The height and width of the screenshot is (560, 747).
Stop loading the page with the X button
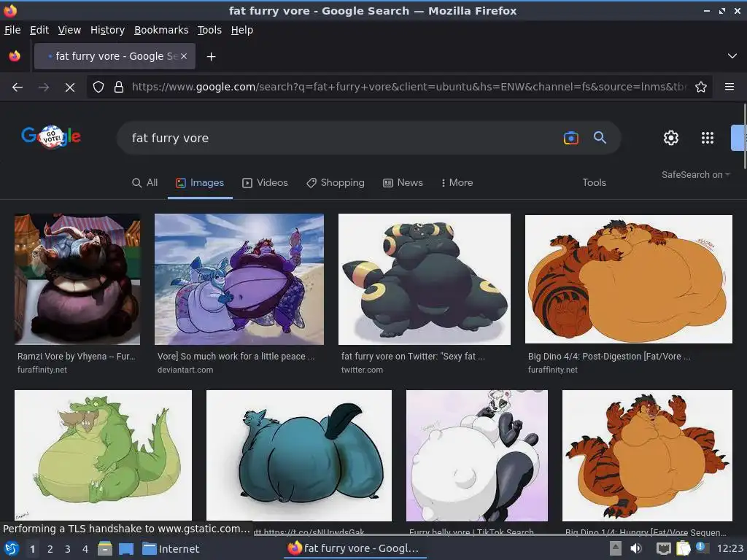click(70, 87)
